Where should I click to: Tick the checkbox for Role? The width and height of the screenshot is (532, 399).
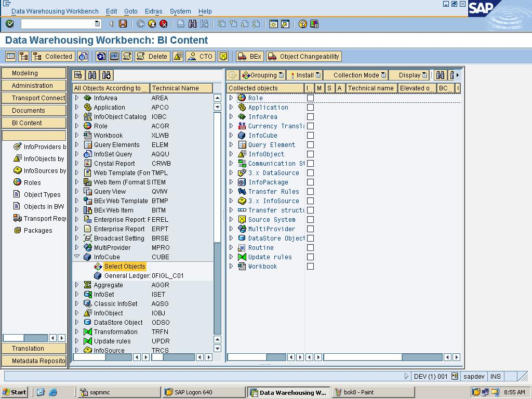tap(310, 98)
